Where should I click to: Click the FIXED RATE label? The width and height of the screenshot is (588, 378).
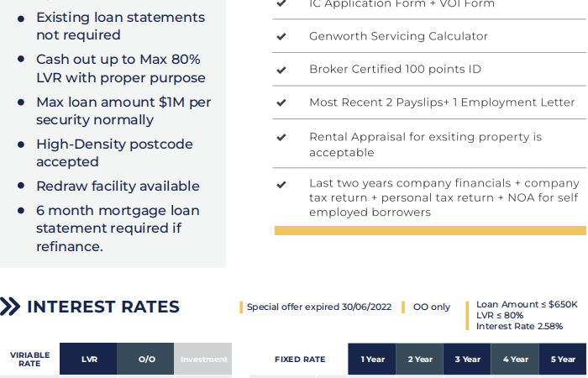[300, 360]
